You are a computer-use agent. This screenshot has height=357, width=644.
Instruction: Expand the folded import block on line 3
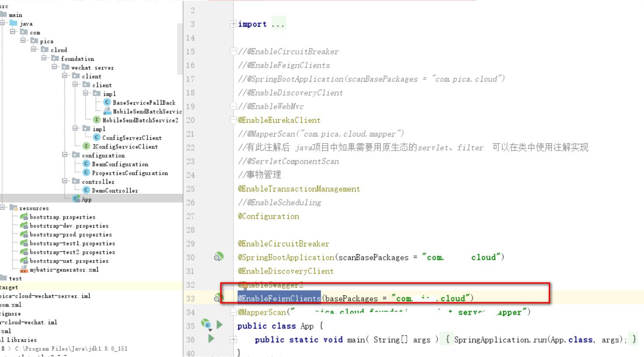point(233,24)
